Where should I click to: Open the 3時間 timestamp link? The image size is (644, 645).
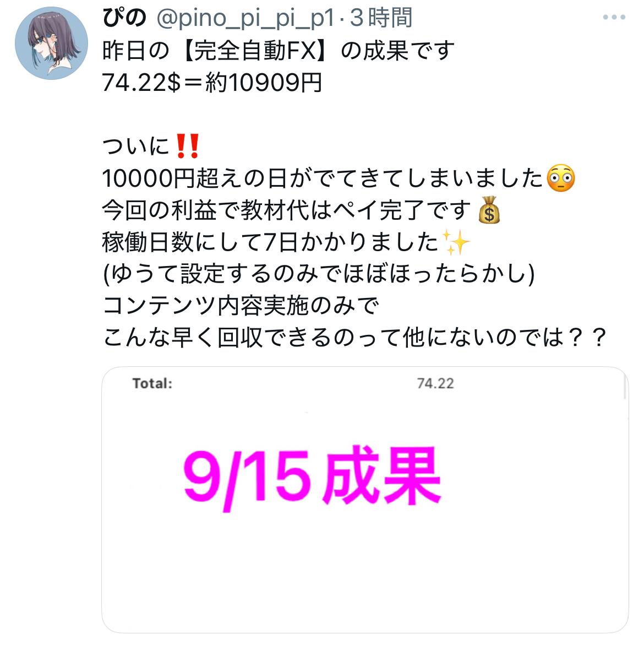click(x=381, y=18)
